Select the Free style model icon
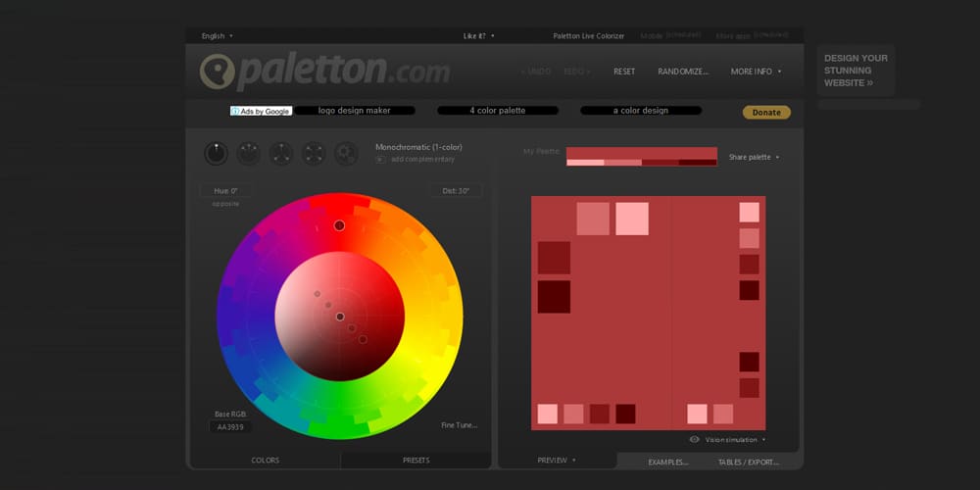The width and height of the screenshot is (980, 490). point(346,153)
